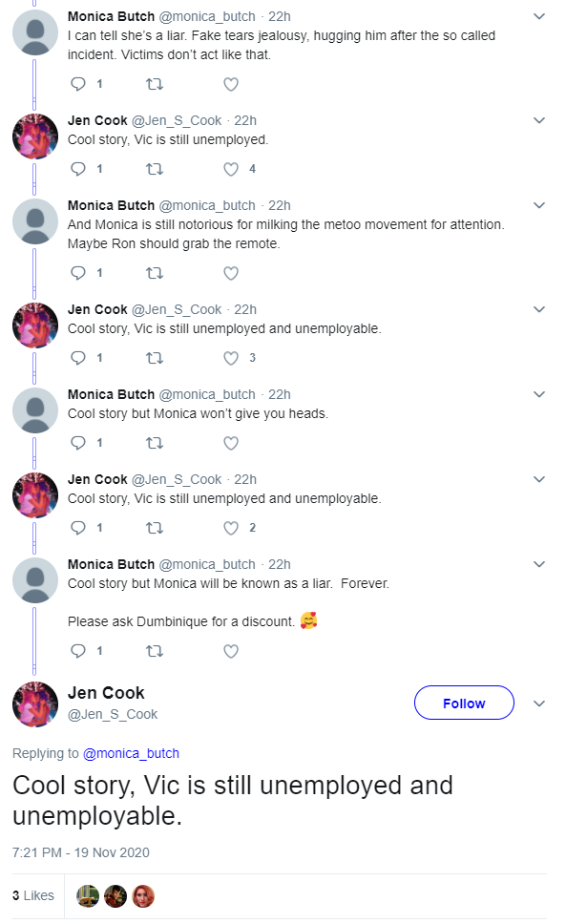This screenshot has width=566, height=924.
Task: Open the @Jen_S_Cook handle under the large Jen Cook name
Action: click(x=113, y=714)
